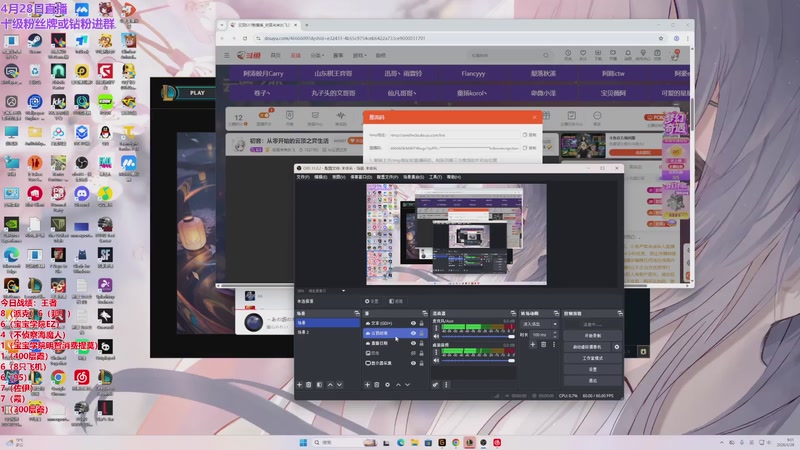Screen dimensions: 800x450
Task: Open Chrome tab search dropdown
Action: click(222, 24)
